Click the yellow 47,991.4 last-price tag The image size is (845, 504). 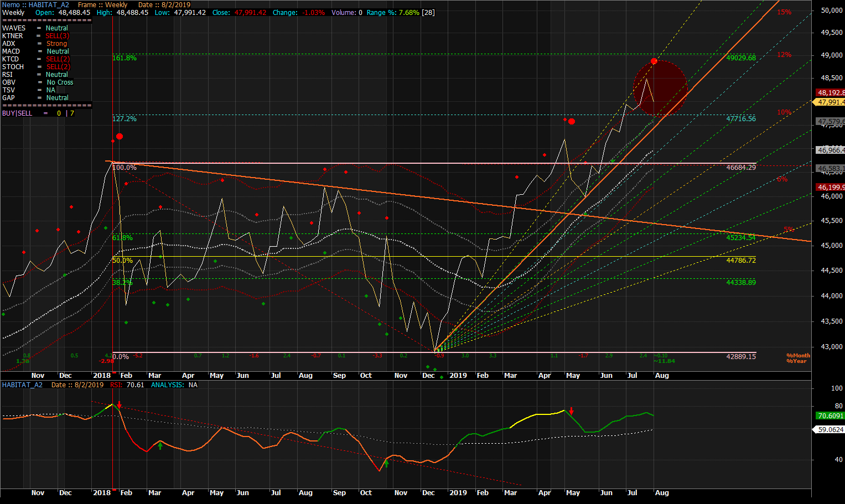coord(829,102)
